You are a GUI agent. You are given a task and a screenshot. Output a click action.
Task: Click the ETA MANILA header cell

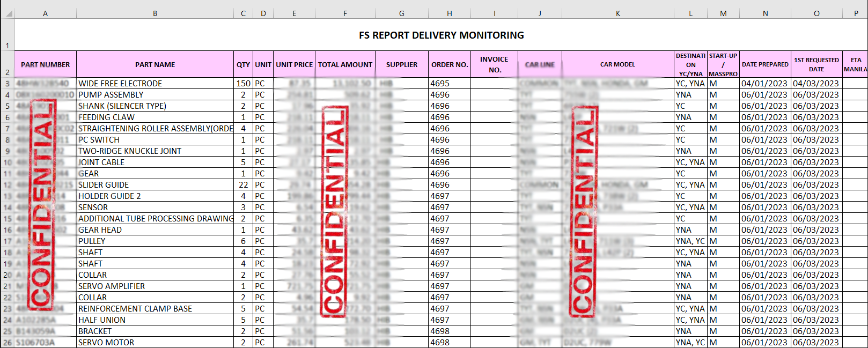click(856, 64)
